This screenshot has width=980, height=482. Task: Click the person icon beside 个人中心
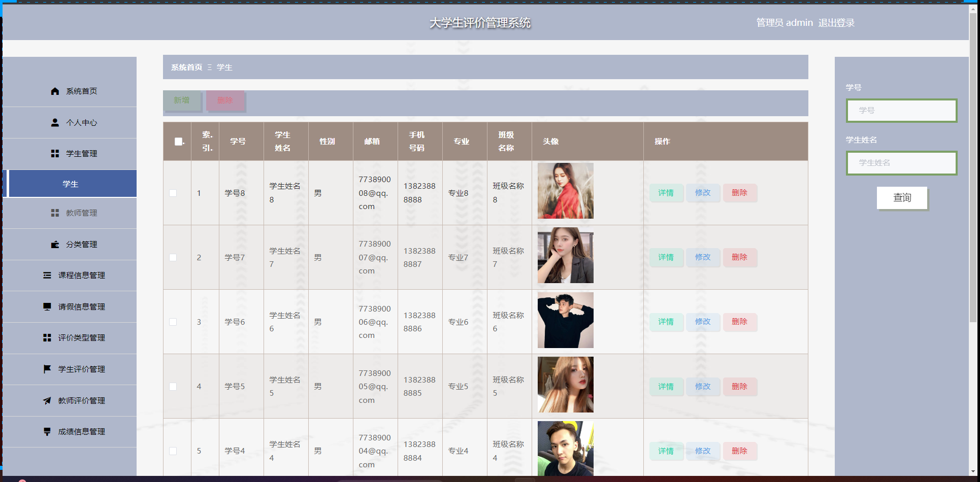[55, 122]
